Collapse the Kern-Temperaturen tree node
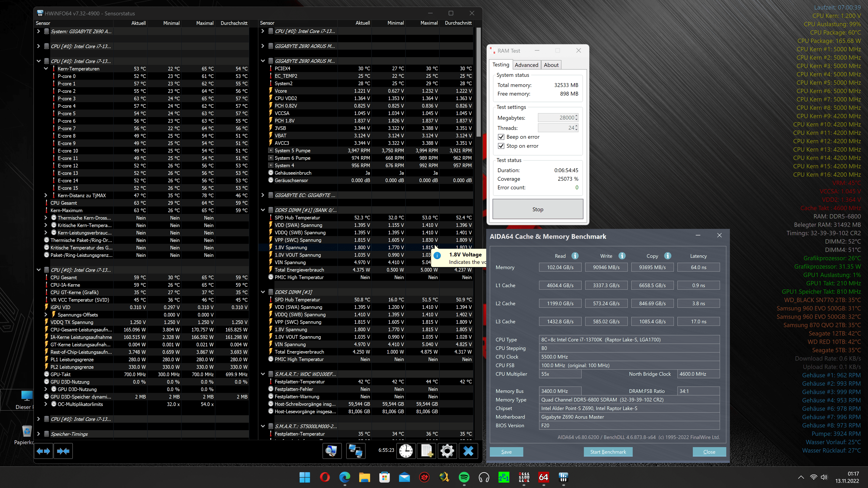The image size is (868, 488). tap(46, 69)
